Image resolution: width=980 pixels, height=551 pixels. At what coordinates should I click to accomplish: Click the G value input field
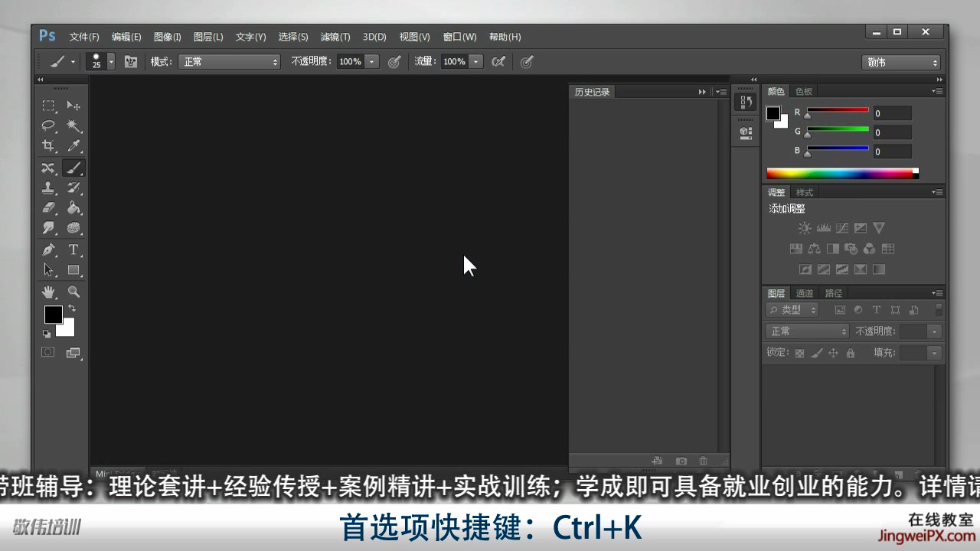click(x=892, y=132)
